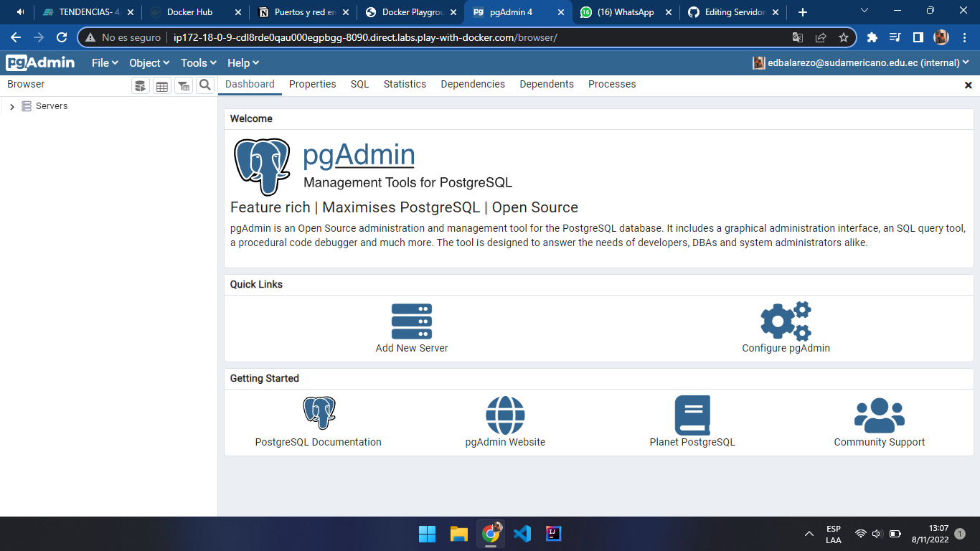Switch to the SQL tab
980x551 pixels.
360,84
